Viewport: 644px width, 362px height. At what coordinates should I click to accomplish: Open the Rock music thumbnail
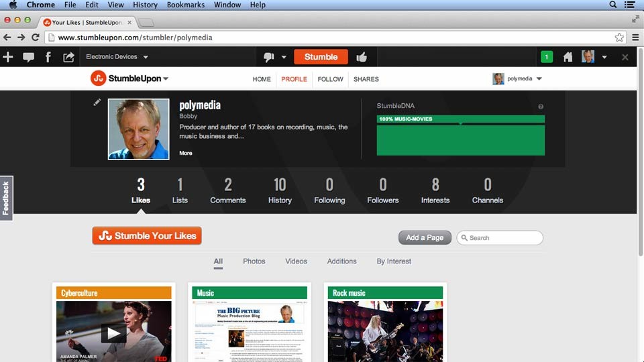(x=385, y=331)
